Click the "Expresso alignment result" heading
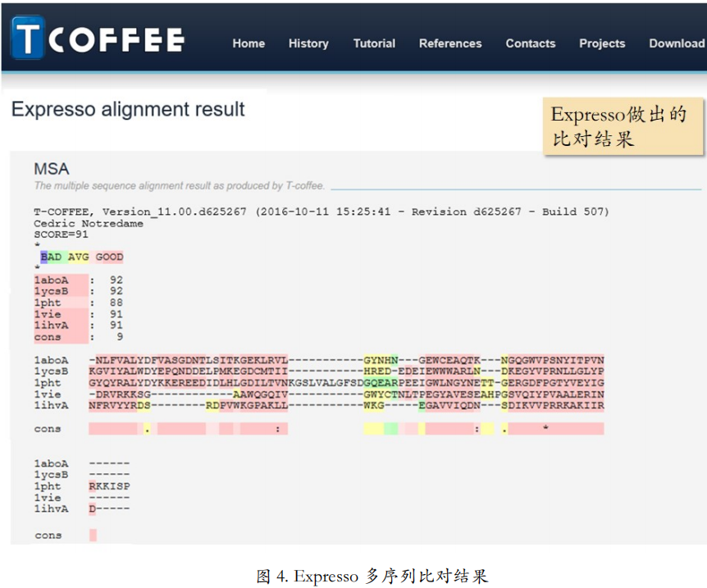The width and height of the screenshot is (707, 588). [x=128, y=110]
